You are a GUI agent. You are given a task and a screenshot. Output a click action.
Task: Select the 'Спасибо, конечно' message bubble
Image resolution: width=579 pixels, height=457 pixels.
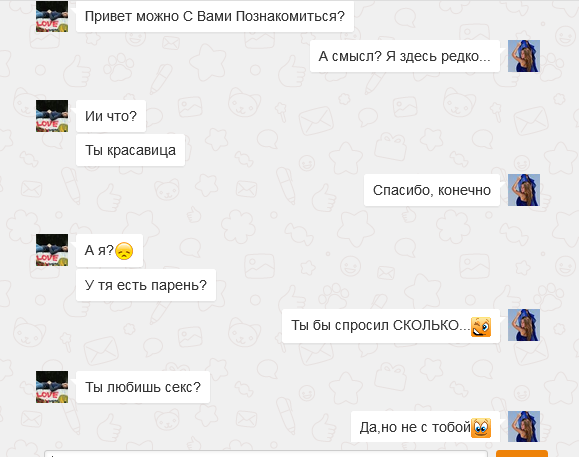[x=432, y=190]
